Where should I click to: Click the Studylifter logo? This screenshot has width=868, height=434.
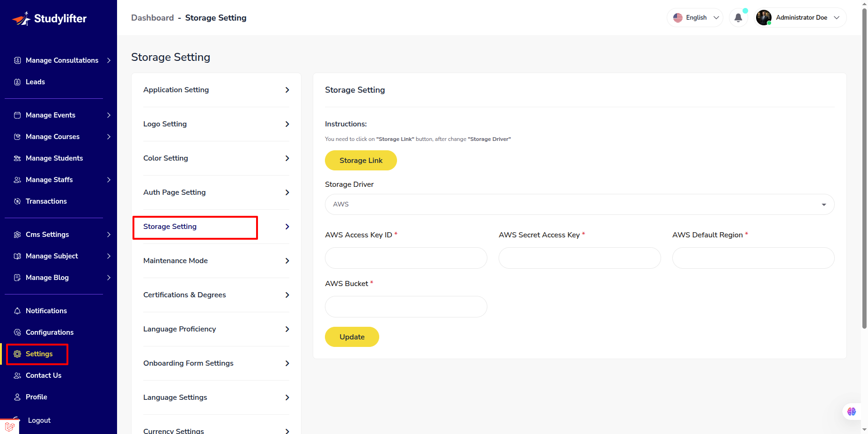[x=49, y=19]
